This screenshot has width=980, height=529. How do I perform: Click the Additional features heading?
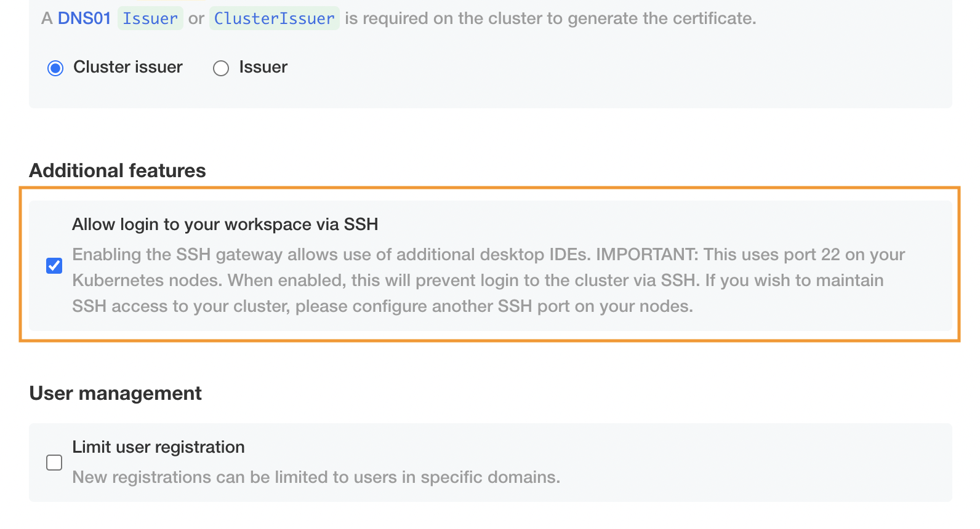(x=118, y=170)
